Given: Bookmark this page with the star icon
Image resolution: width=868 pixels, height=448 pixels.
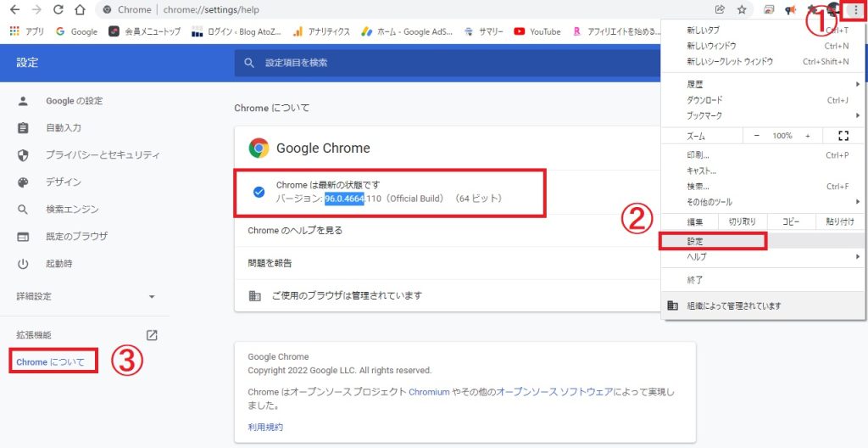Looking at the screenshot, I should pos(742,10).
